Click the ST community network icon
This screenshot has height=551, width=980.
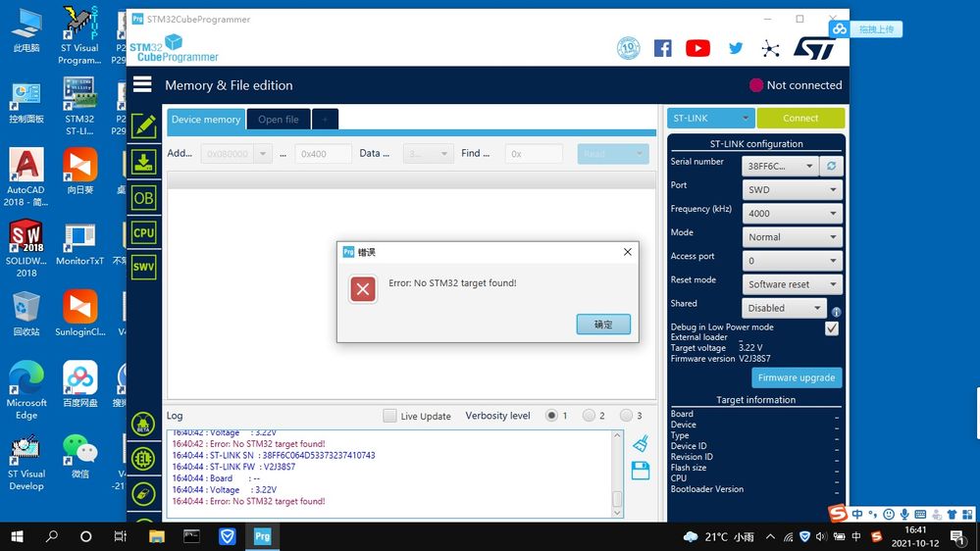771,48
